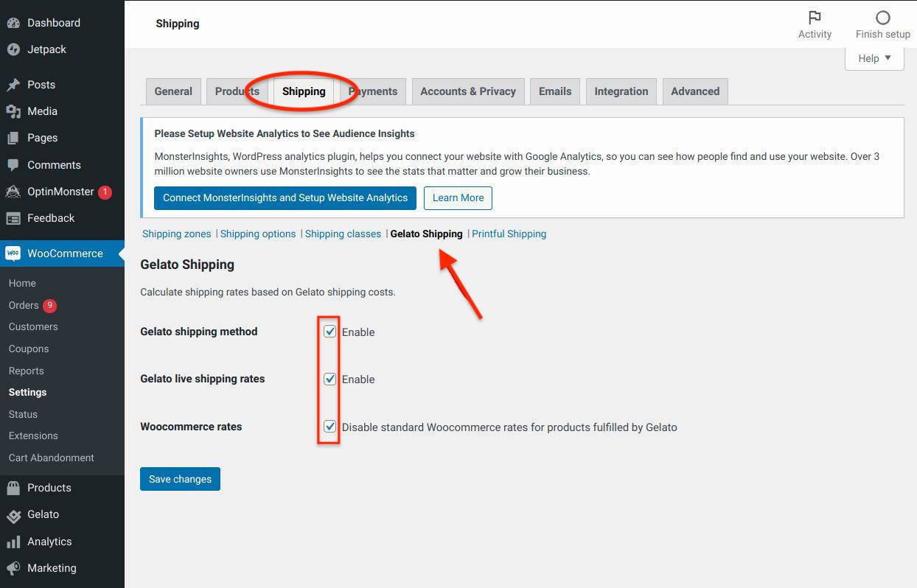Click the Gelato logo icon in sidebar

[13, 514]
